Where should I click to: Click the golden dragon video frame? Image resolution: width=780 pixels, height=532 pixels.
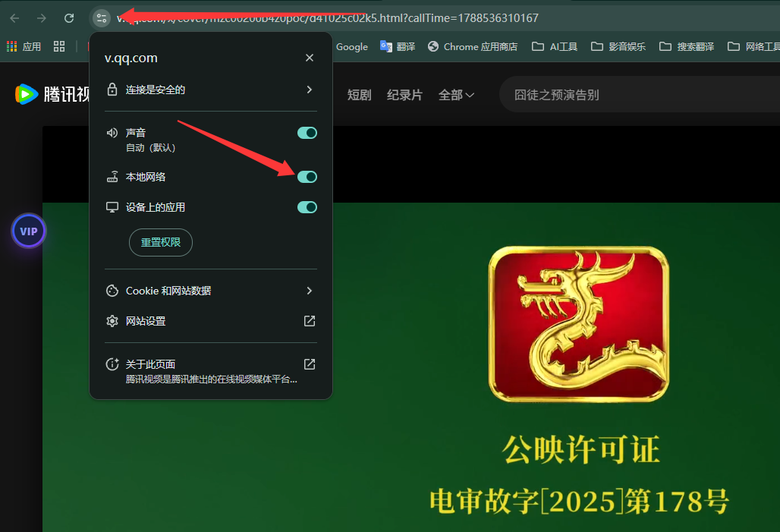click(x=578, y=324)
